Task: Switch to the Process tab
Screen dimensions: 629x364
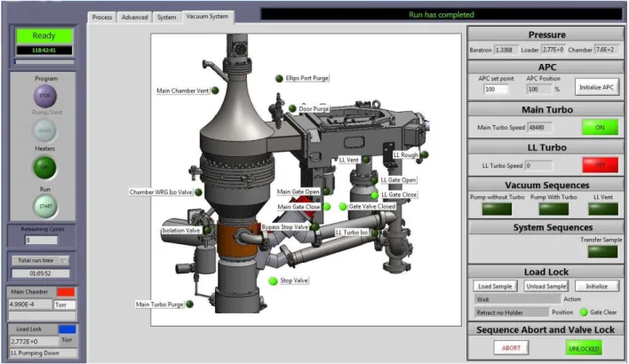Action: tap(102, 17)
